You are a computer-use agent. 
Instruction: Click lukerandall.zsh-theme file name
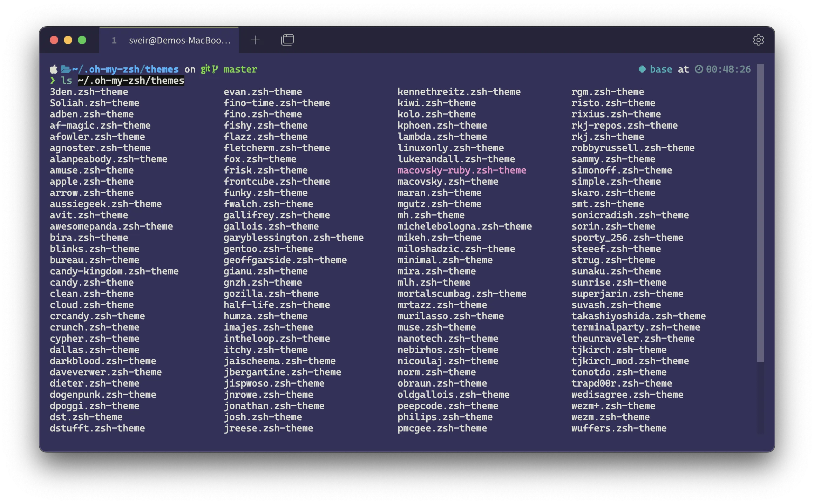tap(456, 159)
